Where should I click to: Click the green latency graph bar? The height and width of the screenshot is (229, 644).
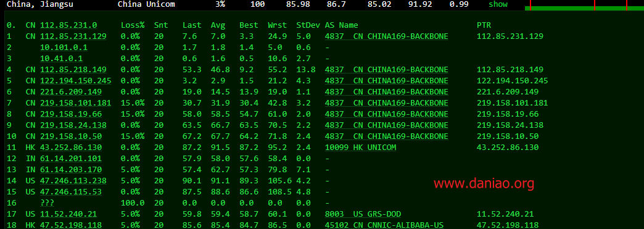[x=584, y=8]
